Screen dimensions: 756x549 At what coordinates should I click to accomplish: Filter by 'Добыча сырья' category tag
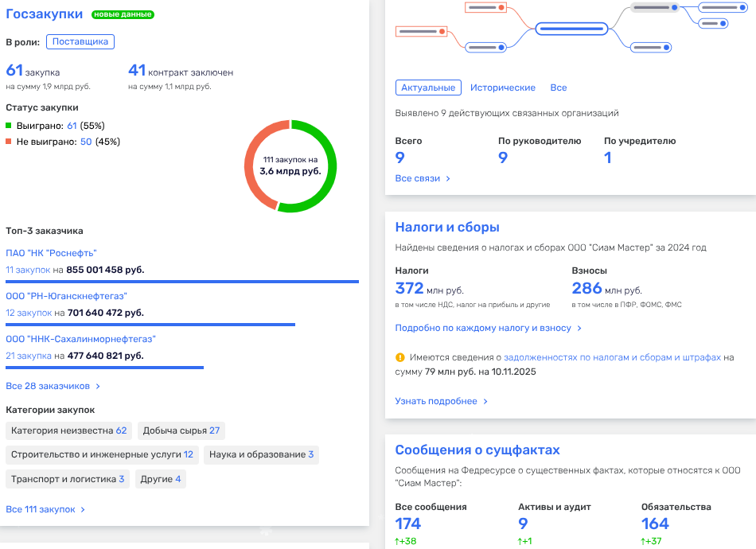181,430
